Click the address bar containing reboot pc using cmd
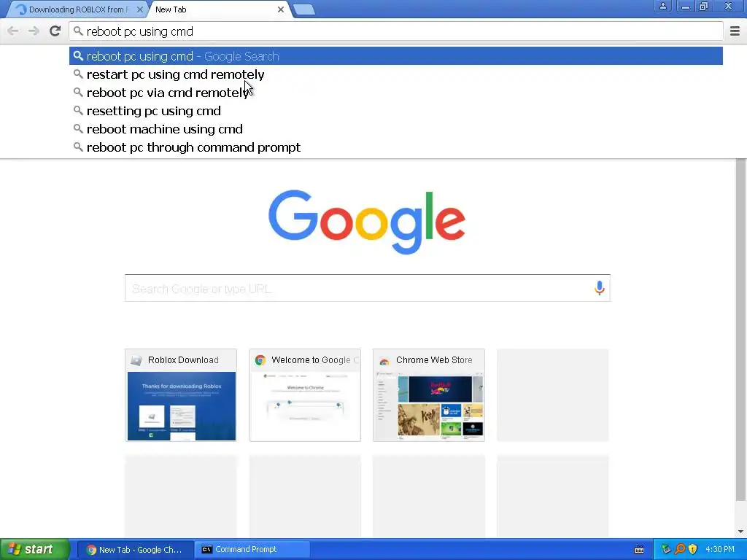747x560 pixels. [396, 31]
